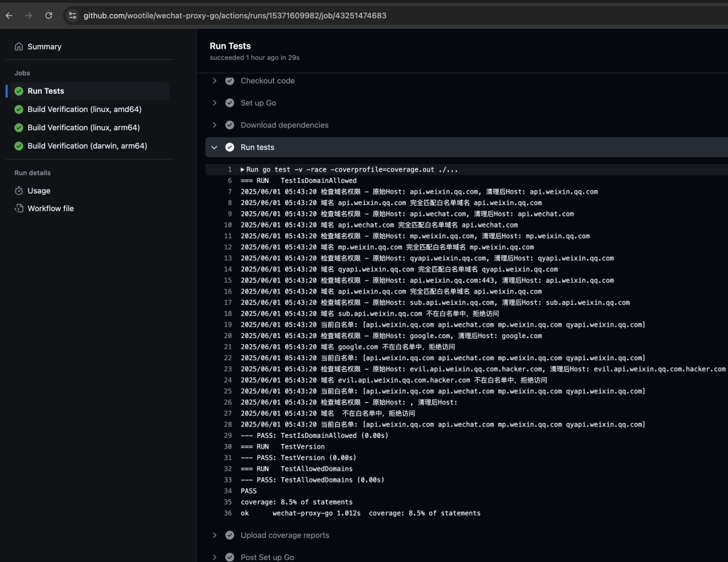The width and height of the screenshot is (728, 562).
Task: Open Build Verification (darwin, arm64) job
Action: (87, 146)
